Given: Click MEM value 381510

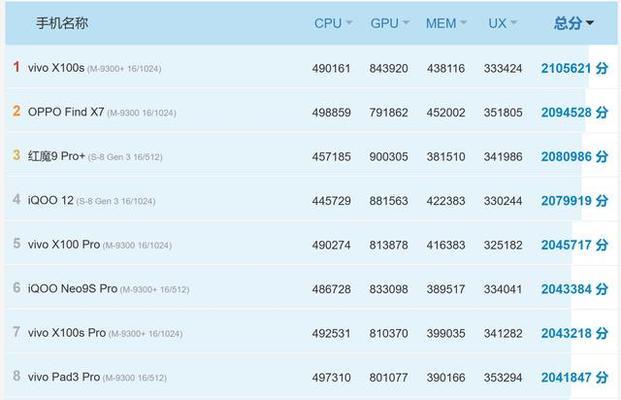Looking at the screenshot, I should tap(446, 157).
